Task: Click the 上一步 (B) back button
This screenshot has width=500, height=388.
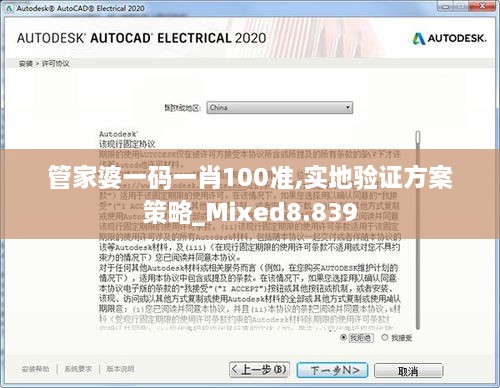Action: click(259, 370)
